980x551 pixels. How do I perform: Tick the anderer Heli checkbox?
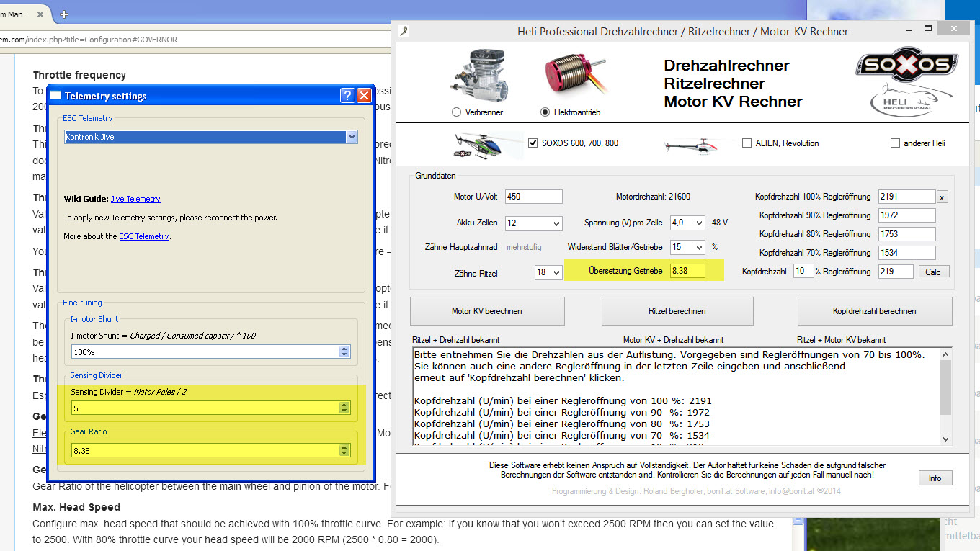pyautogui.click(x=895, y=143)
